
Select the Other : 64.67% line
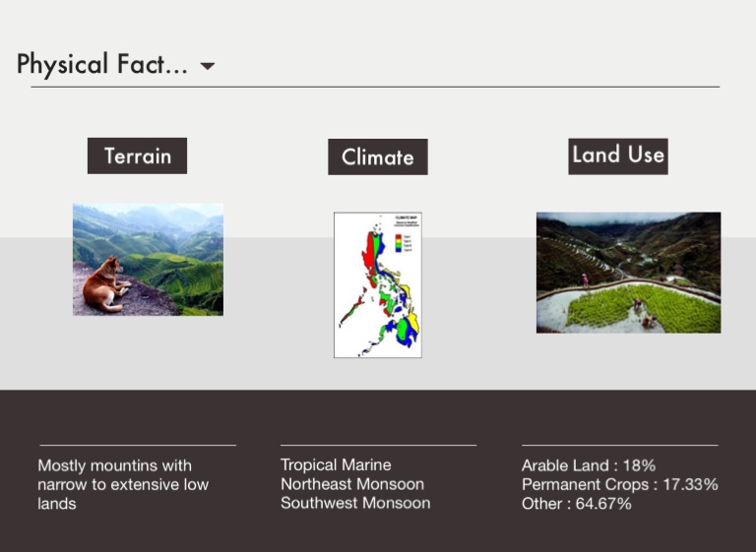click(576, 503)
